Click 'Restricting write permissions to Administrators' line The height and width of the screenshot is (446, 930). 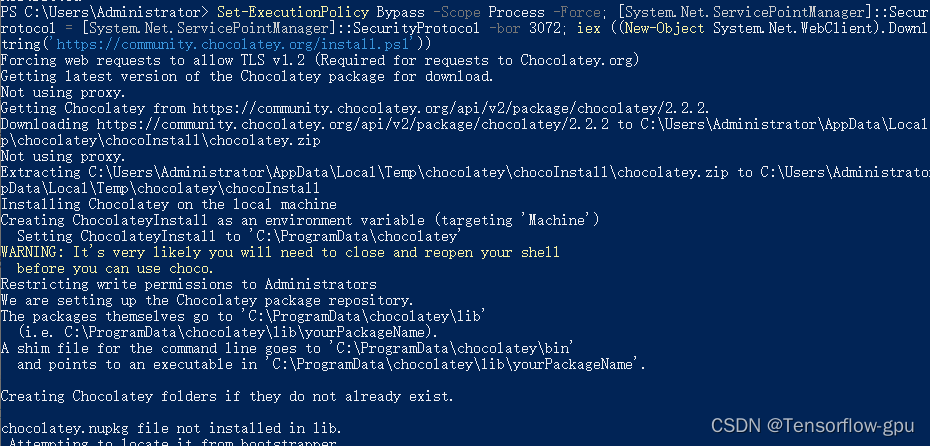188,285
